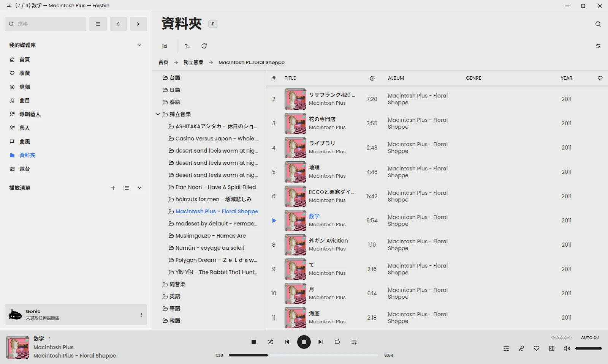Seek in the playback progress bar
This screenshot has width=608, height=364.
click(303, 355)
